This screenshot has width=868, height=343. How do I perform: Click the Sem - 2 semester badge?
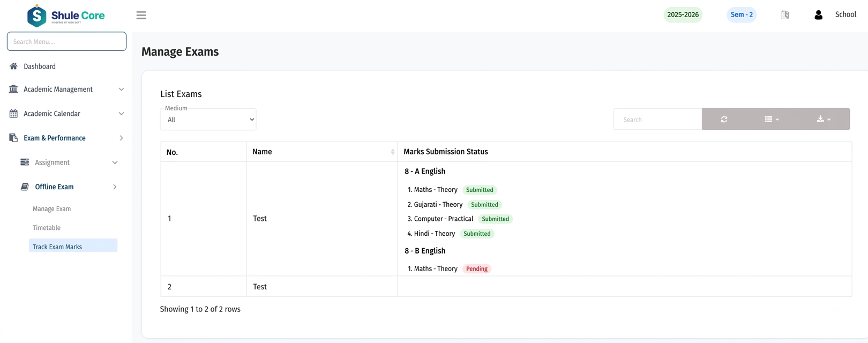pos(742,15)
